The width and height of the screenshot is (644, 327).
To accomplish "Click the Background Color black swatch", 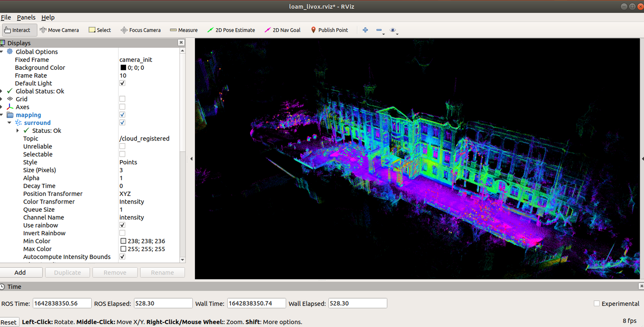I will pyautogui.click(x=123, y=68).
